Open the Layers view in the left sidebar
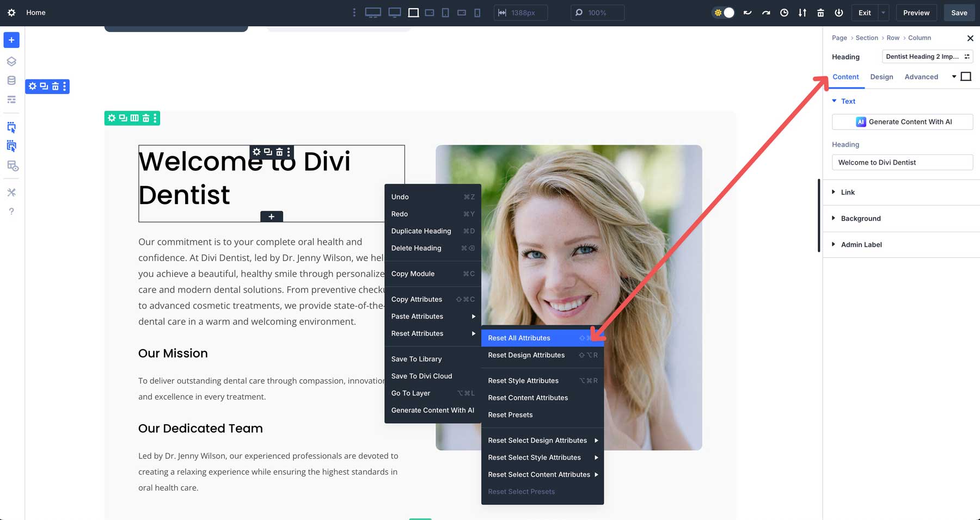Image resolution: width=980 pixels, height=520 pixels. pyautogui.click(x=11, y=61)
